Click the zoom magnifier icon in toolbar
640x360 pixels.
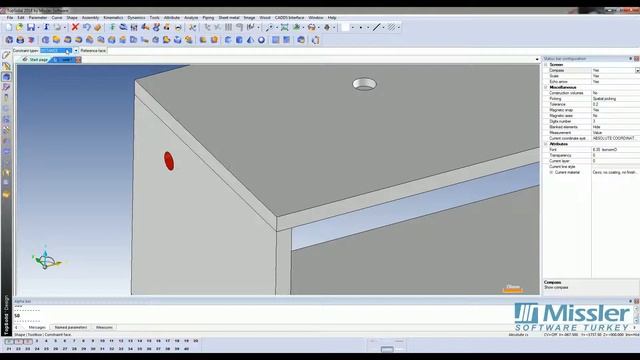tap(269, 27)
